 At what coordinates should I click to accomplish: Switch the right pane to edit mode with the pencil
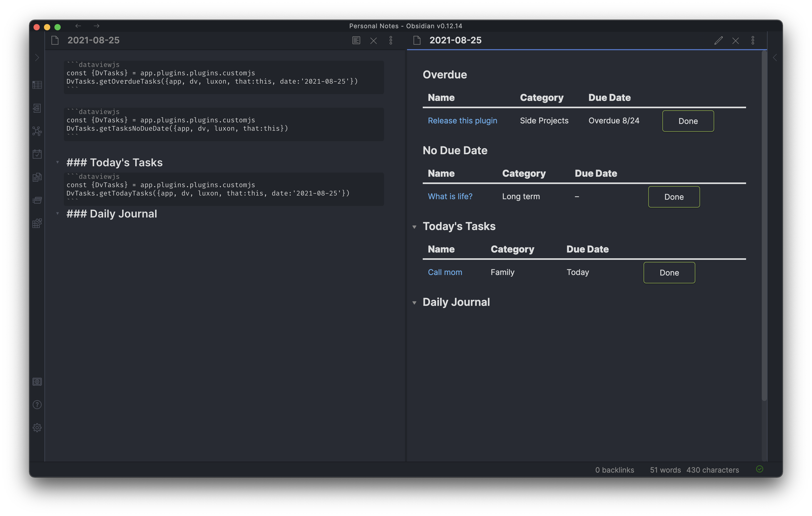pyautogui.click(x=718, y=41)
